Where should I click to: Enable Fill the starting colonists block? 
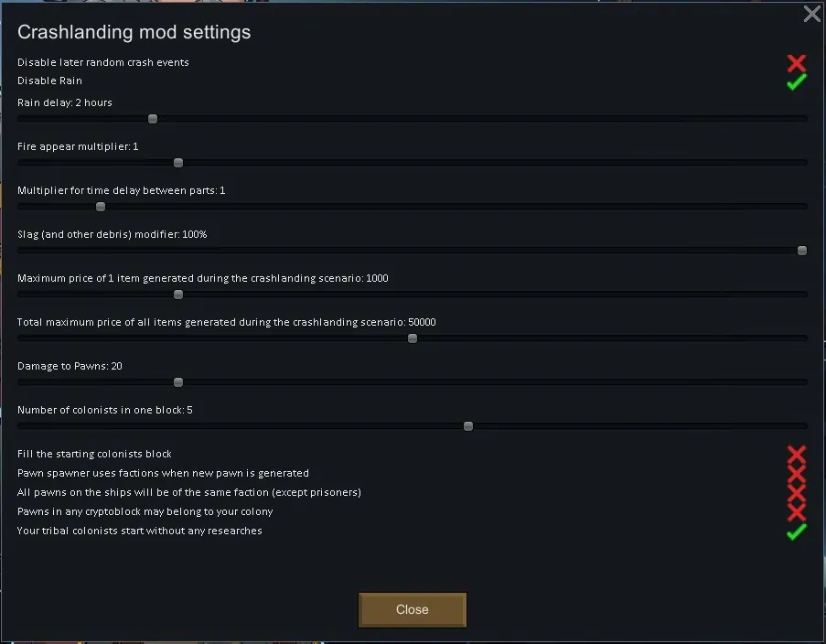pos(796,455)
